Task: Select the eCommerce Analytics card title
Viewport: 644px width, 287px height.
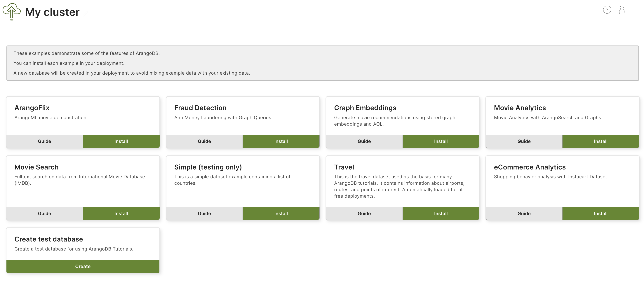Action: click(x=530, y=167)
